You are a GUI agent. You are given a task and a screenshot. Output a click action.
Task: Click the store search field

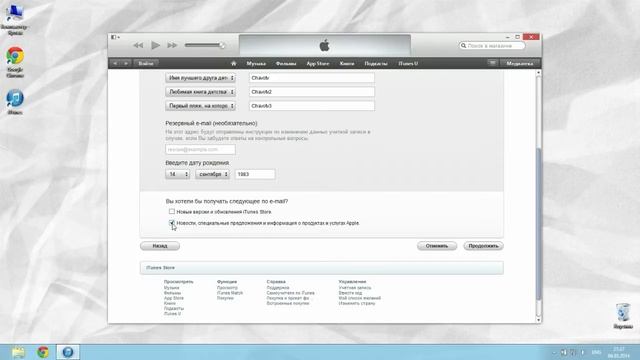tap(492, 46)
